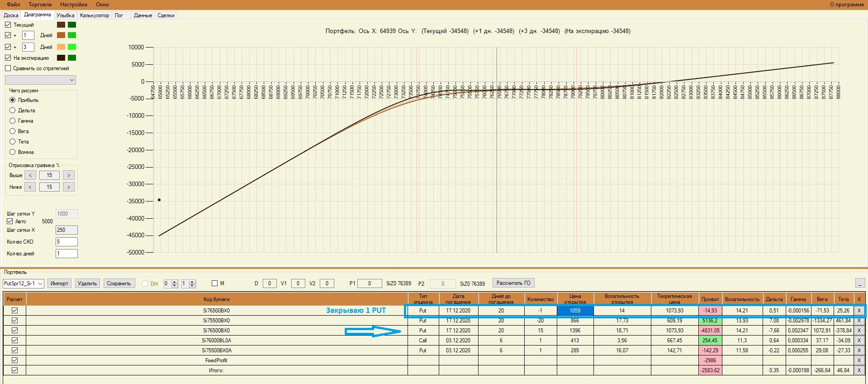
Task: Click the less-than arrow beside Выше
Action: (30, 175)
